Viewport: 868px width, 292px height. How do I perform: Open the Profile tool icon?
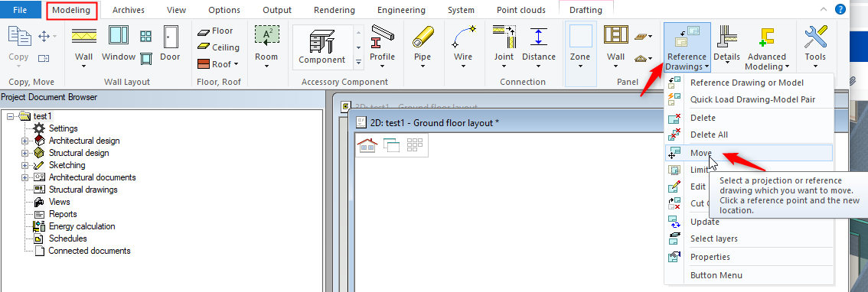(382, 37)
